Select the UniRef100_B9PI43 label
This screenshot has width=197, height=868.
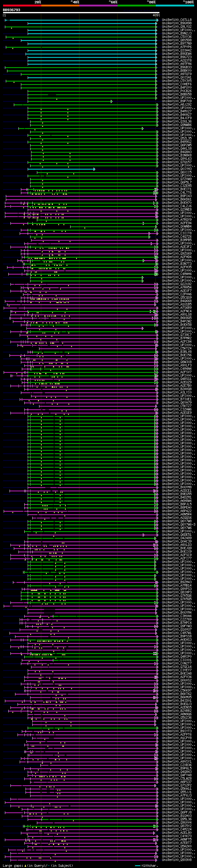177,196
